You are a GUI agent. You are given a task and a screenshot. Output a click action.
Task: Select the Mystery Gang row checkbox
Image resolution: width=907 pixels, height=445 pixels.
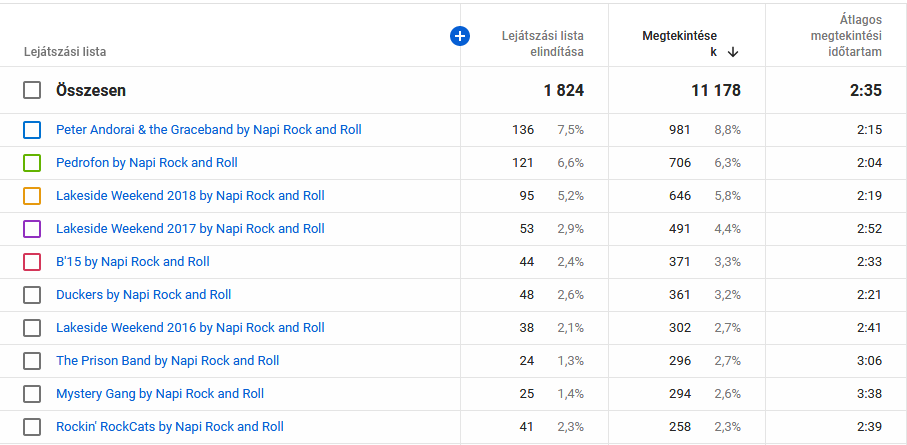click(32, 394)
